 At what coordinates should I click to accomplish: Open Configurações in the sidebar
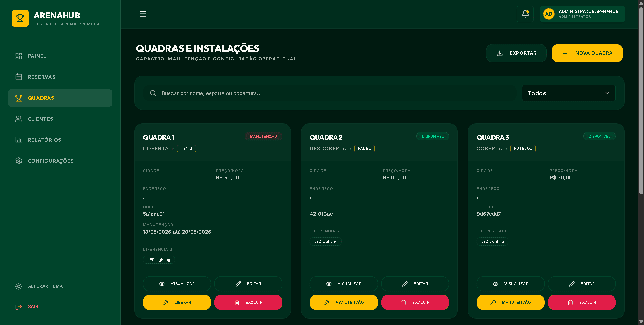[60, 161]
